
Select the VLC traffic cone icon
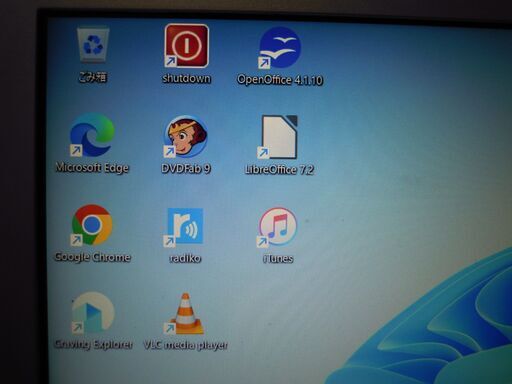[x=185, y=314]
